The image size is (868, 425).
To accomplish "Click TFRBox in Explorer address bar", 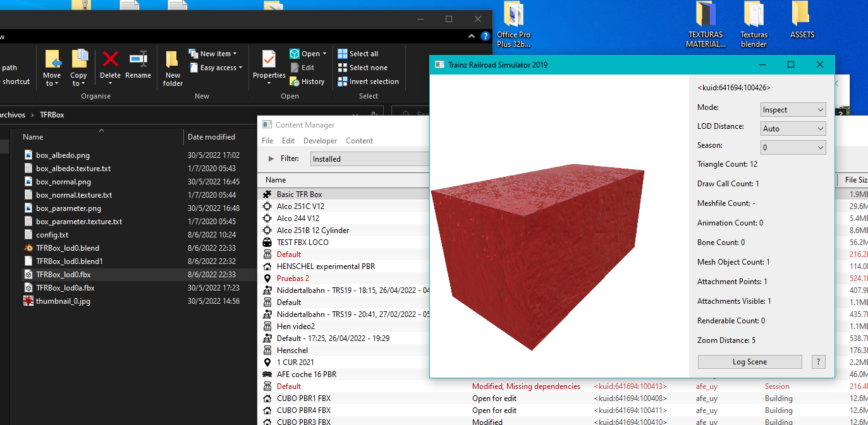I will [x=52, y=115].
